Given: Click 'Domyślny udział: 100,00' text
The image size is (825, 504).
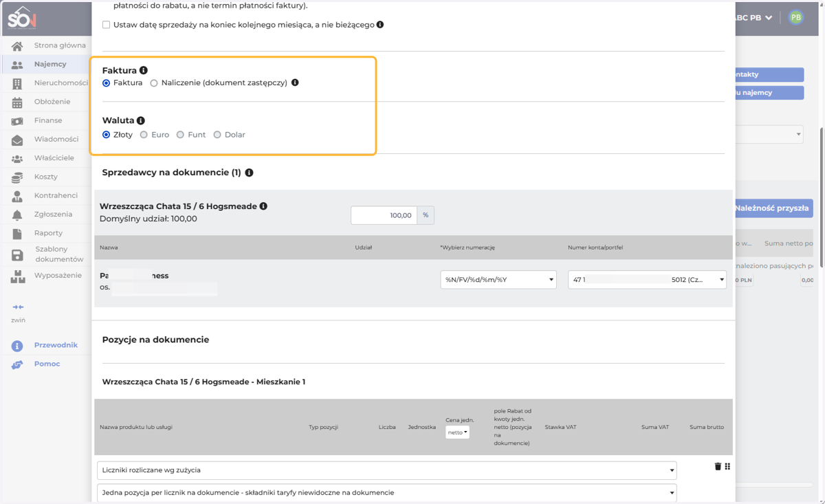Looking at the screenshot, I should point(148,219).
